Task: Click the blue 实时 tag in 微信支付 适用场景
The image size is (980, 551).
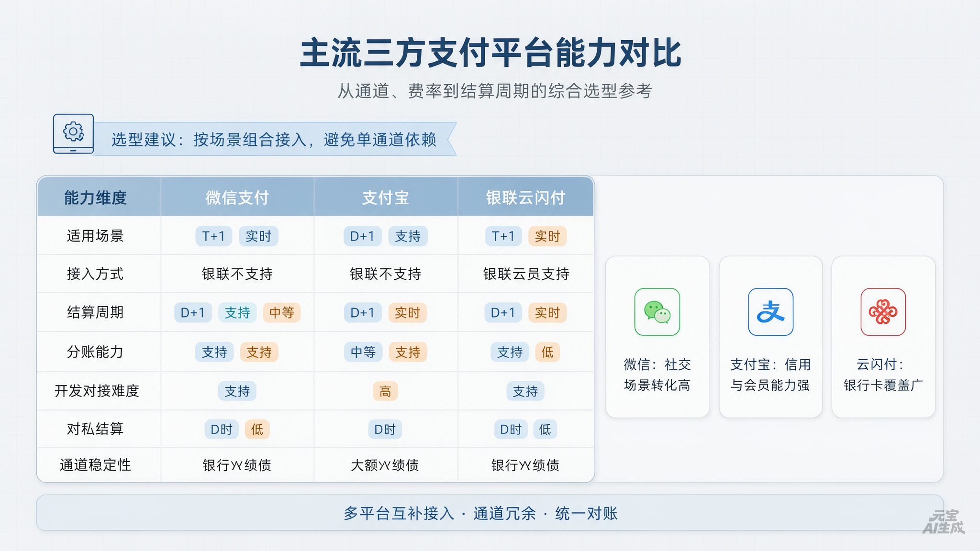Action: (258, 236)
